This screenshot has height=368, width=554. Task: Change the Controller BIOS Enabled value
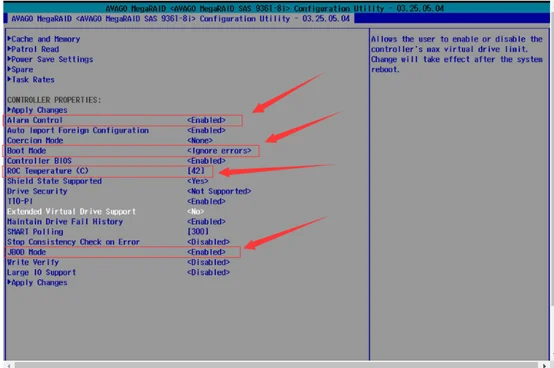[206, 161]
